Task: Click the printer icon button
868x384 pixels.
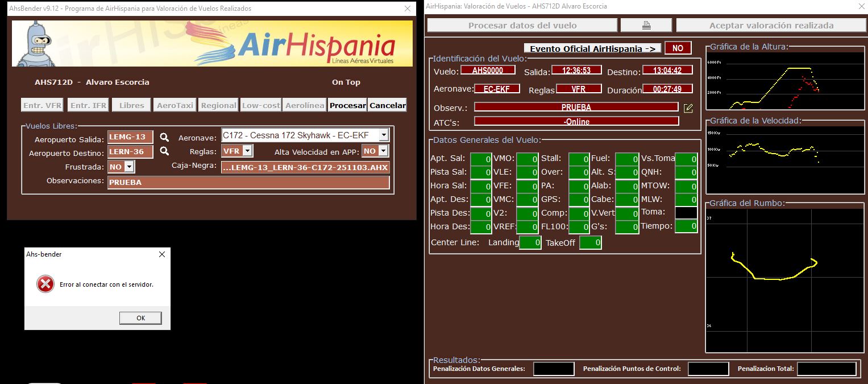Action: pos(646,25)
